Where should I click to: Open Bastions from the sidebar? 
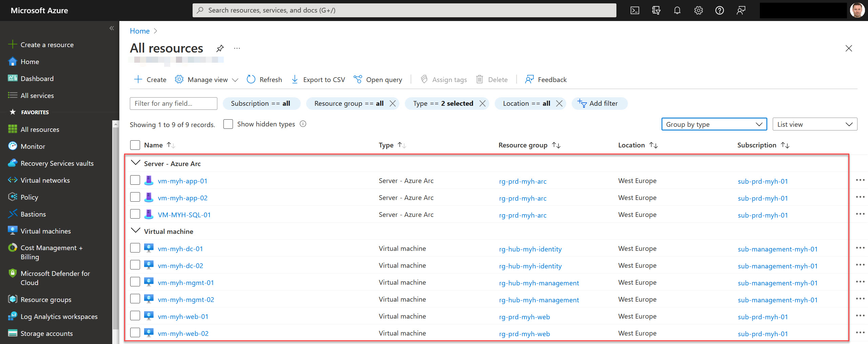pos(33,214)
